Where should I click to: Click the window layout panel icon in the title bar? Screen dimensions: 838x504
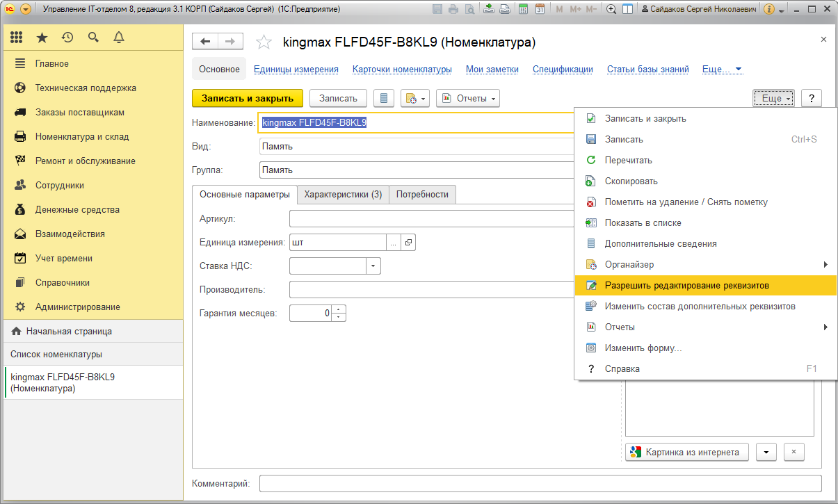tap(627, 9)
